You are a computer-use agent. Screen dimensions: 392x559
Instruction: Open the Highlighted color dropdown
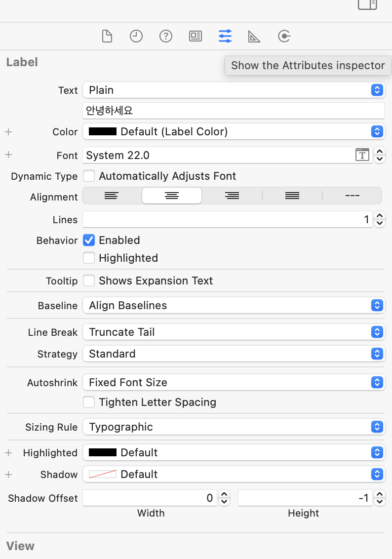click(234, 452)
